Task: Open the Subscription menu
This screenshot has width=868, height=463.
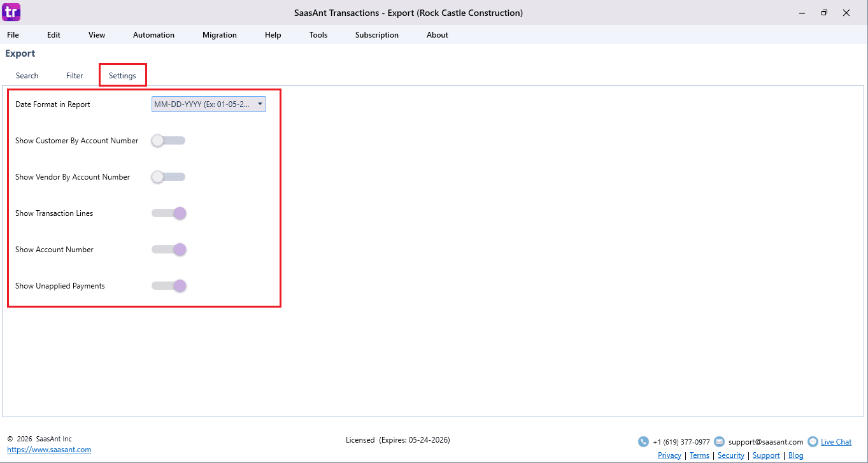Action: point(376,35)
